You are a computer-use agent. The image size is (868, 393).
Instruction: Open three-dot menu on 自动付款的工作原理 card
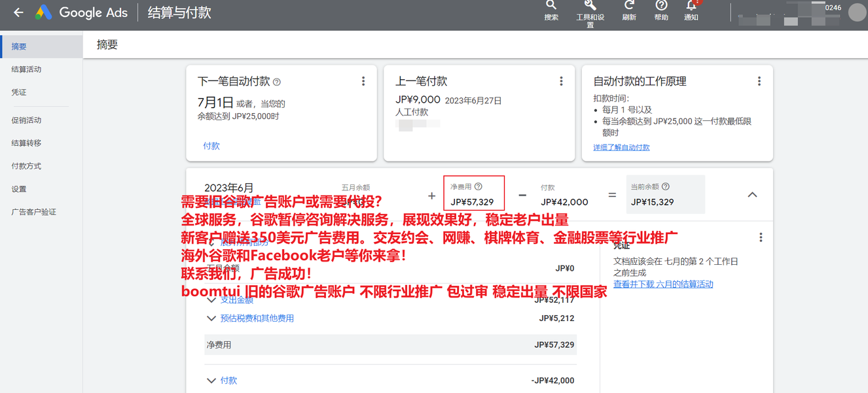click(759, 81)
